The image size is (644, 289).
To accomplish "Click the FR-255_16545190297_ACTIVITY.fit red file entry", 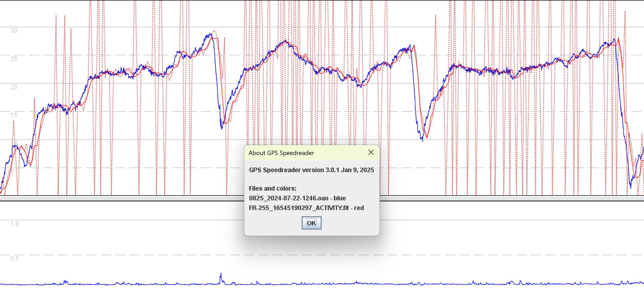I will click(306, 208).
